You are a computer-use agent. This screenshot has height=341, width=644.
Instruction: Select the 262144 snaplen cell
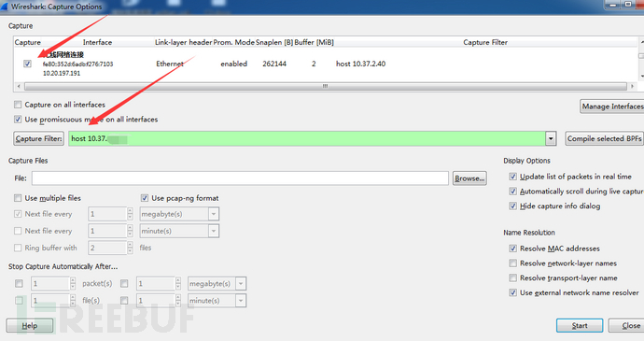[274, 64]
